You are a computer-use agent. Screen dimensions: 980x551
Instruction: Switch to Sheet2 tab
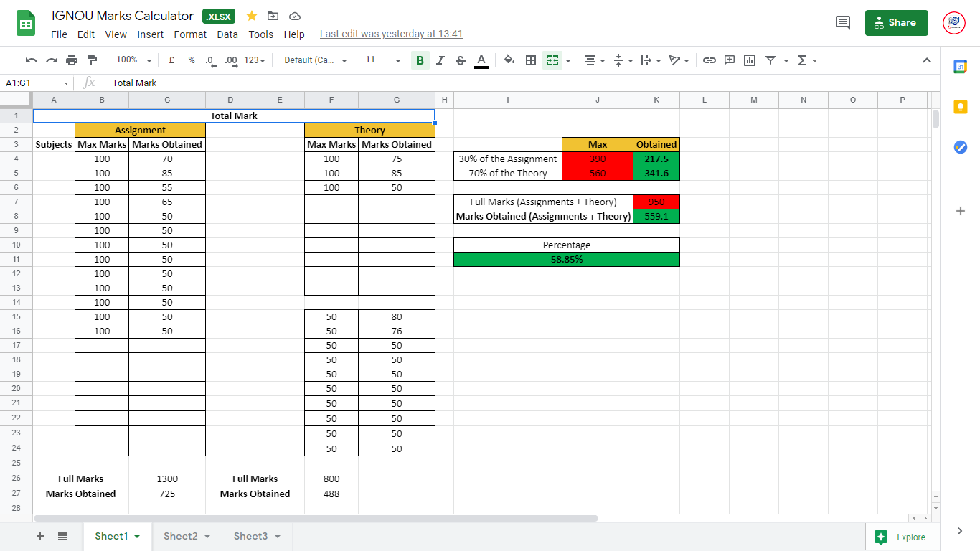coord(187,536)
